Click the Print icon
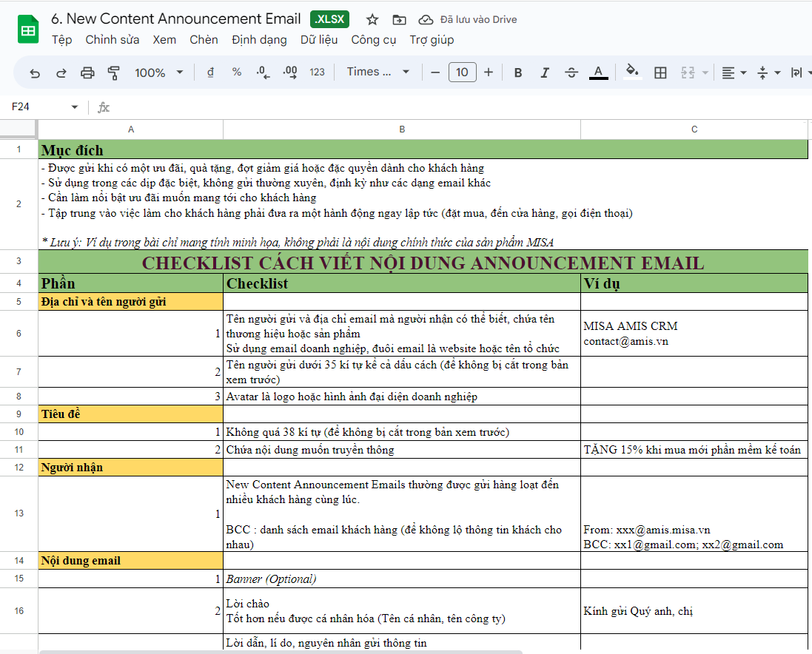This screenshot has height=654, width=812. (x=87, y=73)
